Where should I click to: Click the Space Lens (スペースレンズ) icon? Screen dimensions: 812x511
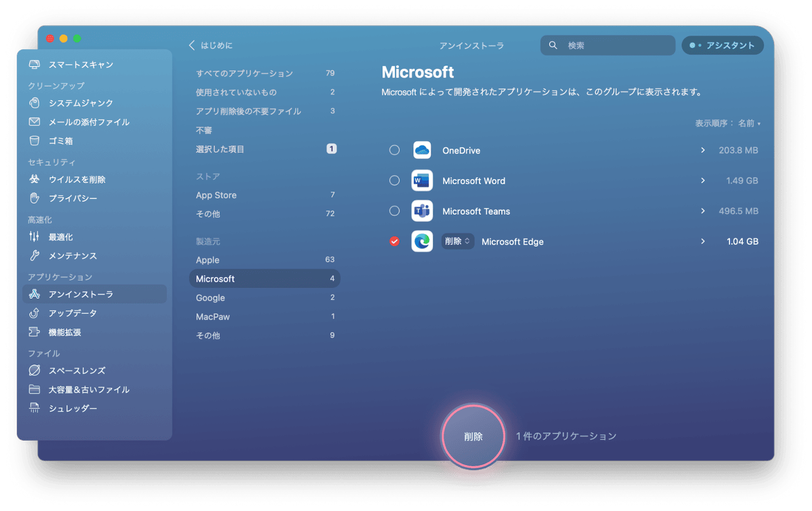coord(35,370)
